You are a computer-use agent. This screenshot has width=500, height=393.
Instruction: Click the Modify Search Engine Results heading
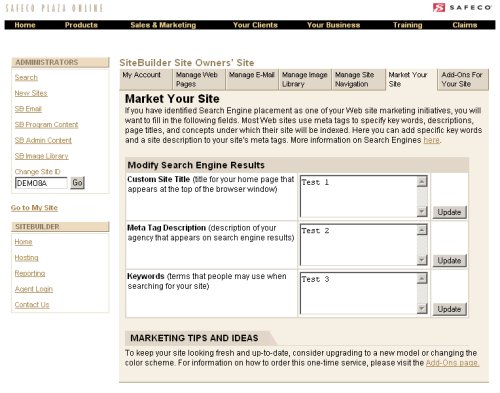(x=196, y=165)
